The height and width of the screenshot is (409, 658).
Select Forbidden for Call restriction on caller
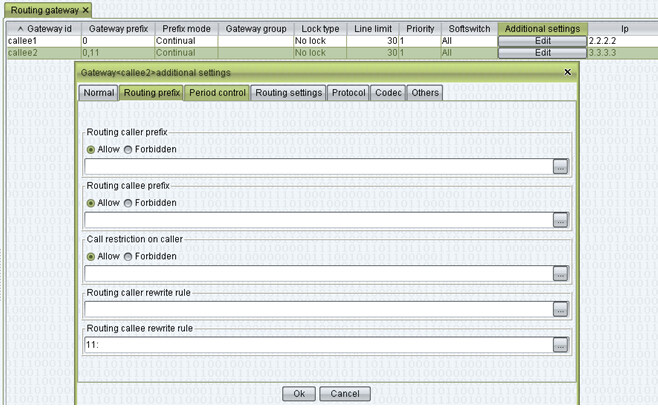click(x=128, y=257)
